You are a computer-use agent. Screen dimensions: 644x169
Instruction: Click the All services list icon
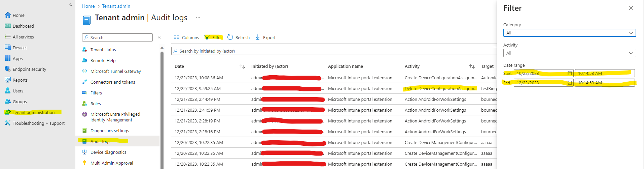(8, 37)
